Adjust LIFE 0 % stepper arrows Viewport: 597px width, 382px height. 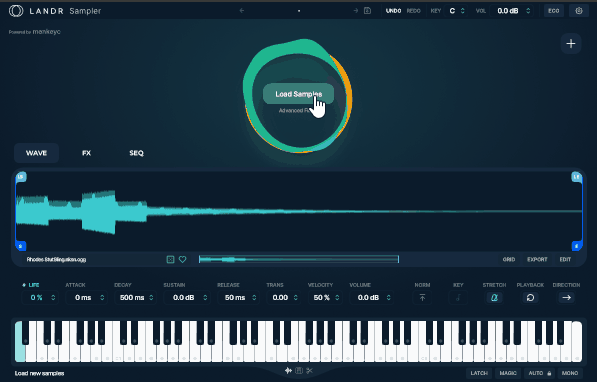[53, 297]
